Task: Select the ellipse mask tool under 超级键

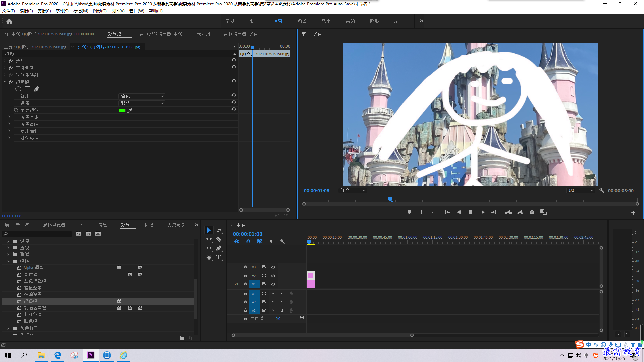Action: point(18,89)
